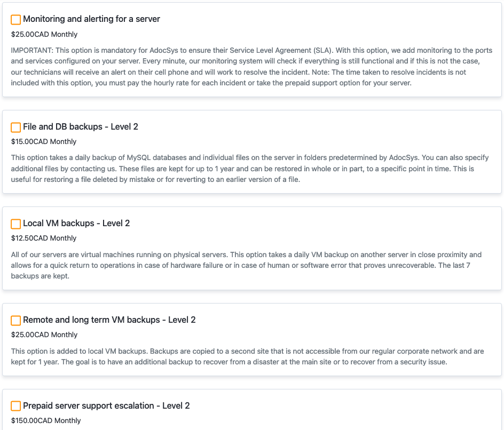Tick the File and DB backups checkbox
This screenshot has width=504, height=430.
16,128
